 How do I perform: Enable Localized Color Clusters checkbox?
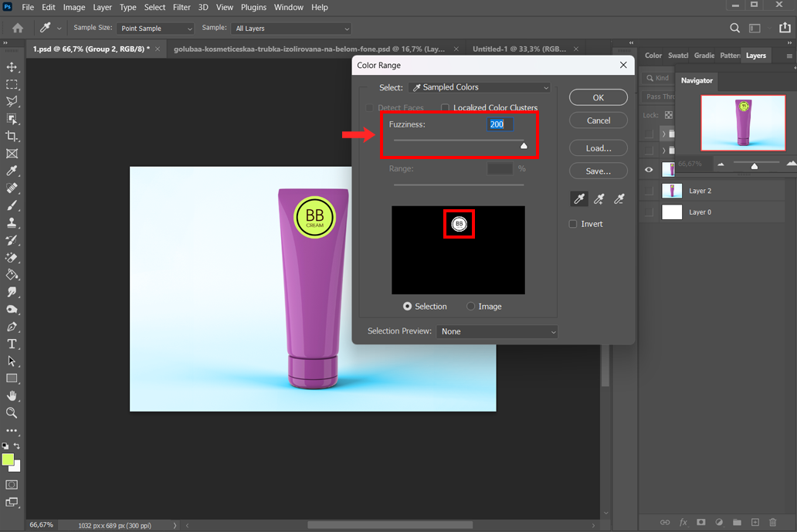[x=446, y=108]
